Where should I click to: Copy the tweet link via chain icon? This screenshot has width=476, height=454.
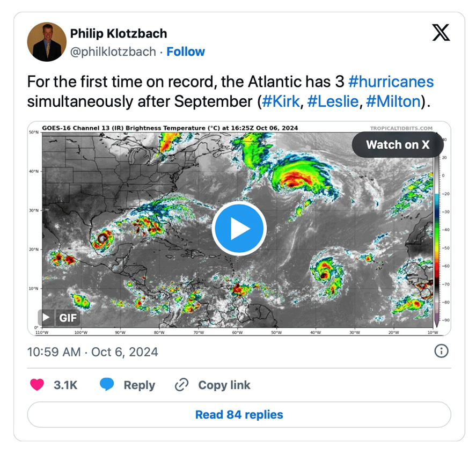point(182,385)
